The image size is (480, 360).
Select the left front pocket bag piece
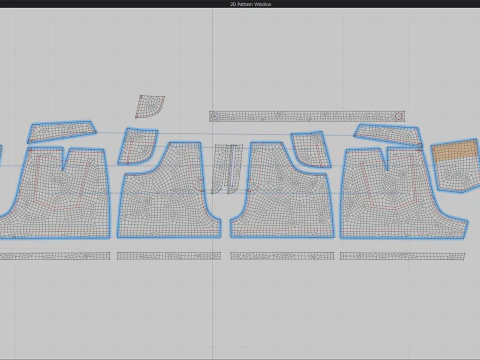coord(137,146)
